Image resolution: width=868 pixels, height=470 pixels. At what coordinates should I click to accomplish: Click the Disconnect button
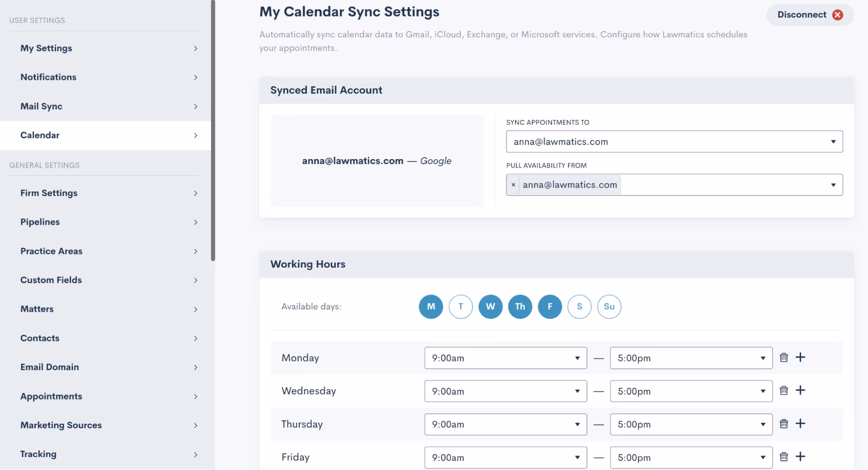point(802,15)
